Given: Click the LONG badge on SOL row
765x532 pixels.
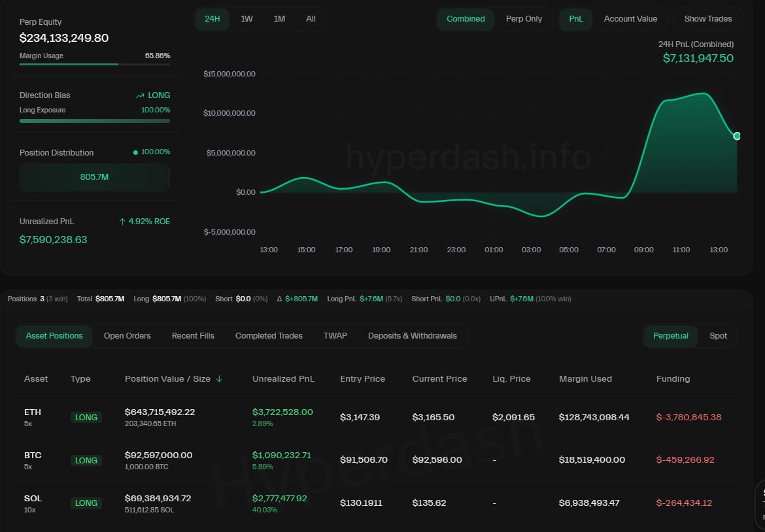Looking at the screenshot, I should (86, 503).
